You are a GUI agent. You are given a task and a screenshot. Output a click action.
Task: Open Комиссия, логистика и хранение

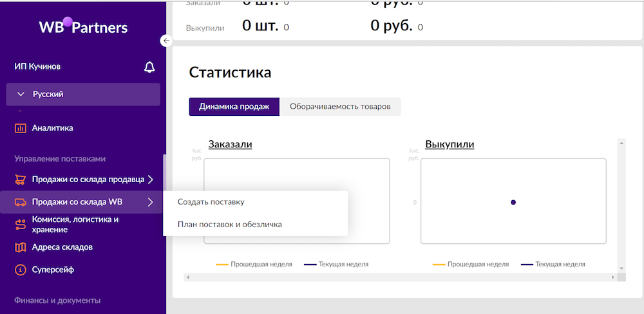click(75, 225)
